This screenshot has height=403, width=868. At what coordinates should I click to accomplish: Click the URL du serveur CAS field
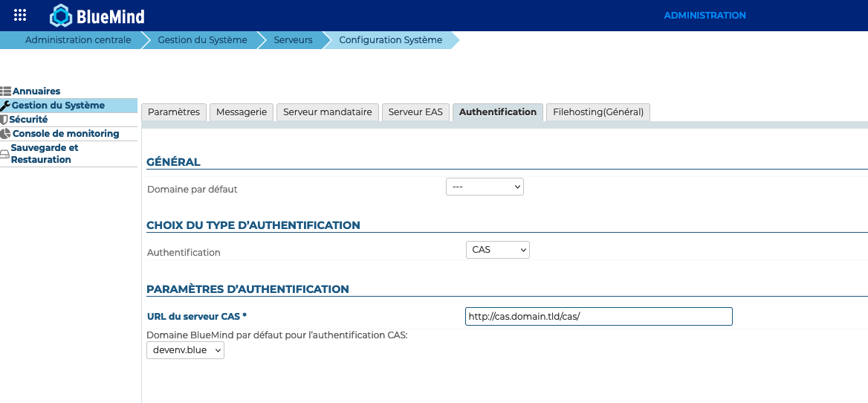pyautogui.click(x=598, y=317)
